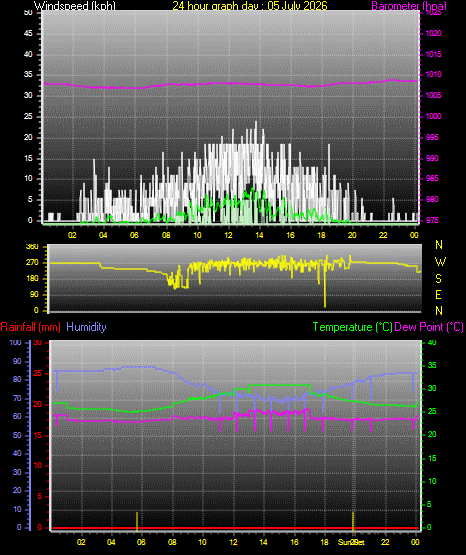Click the "Temperature (°C)" legend label
Image resolution: width=466 pixels, height=555 pixels.
352,327
